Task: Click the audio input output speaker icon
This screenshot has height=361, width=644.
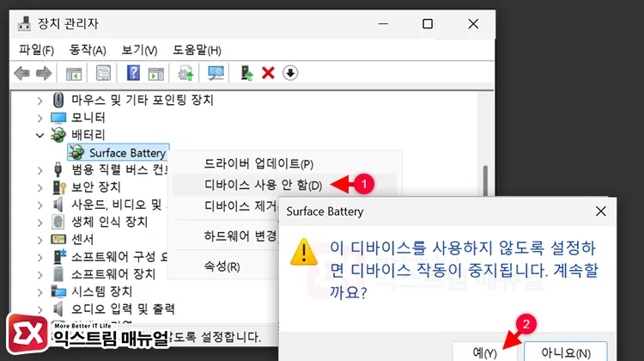Action: point(58,309)
